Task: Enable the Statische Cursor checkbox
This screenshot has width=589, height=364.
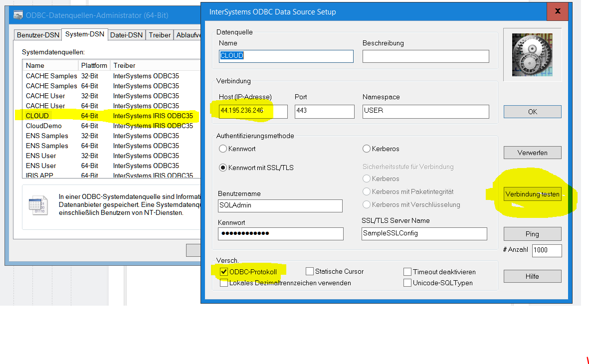Action: click(310, 271)
